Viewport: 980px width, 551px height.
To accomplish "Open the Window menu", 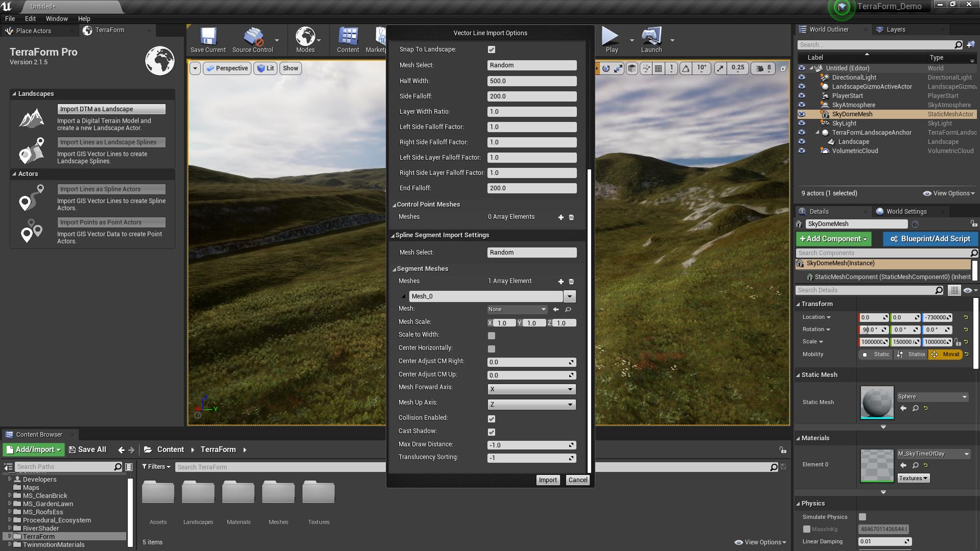I will click(x=57, y=18).
